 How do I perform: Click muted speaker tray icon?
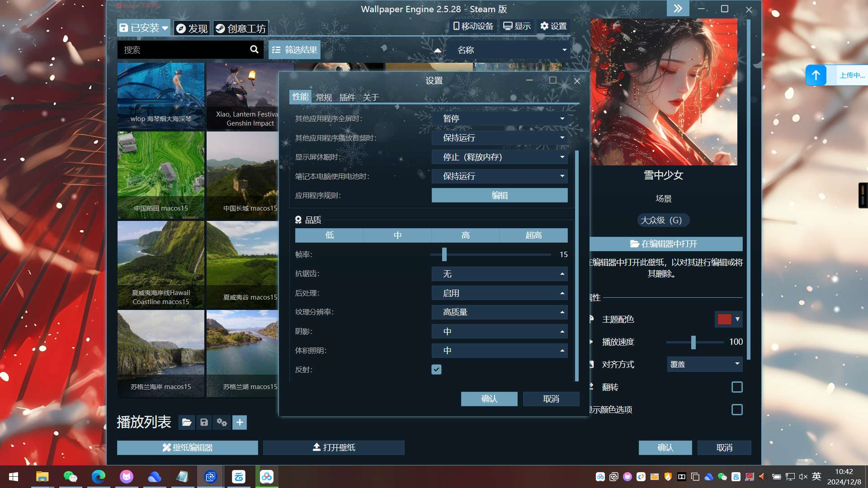coord(803,477)
